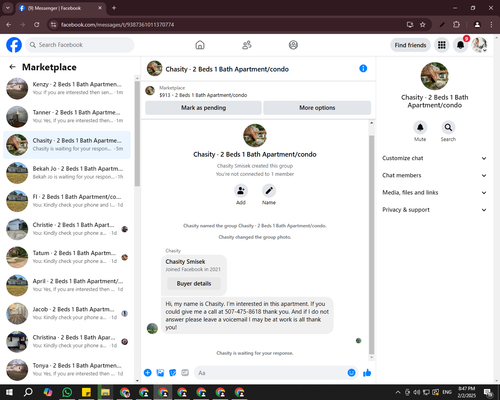This screenshot has height=400, width=500.
Task: Open WhatsApp from the taskbar
Action: click(x=67, y=392)
